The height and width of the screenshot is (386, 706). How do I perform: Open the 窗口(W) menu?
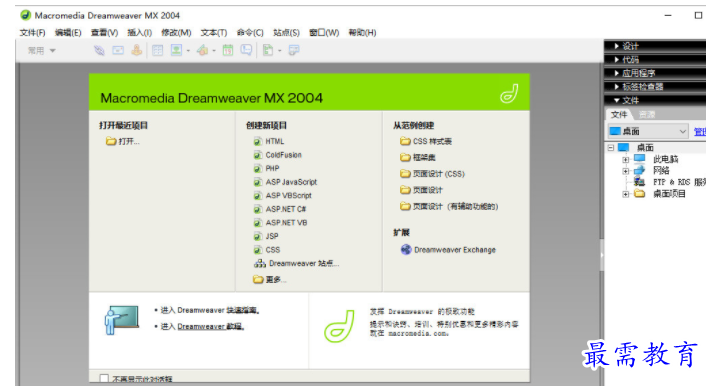click(x=324, y=33)
